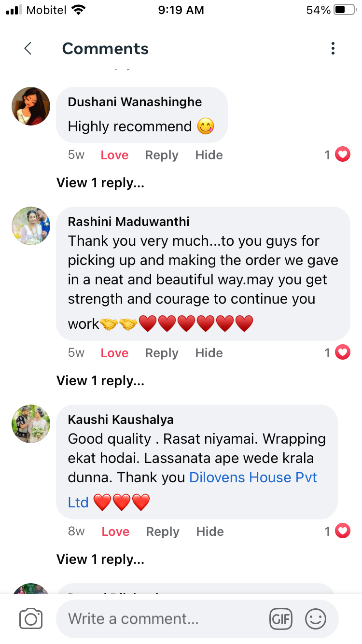Screen dimensions: 362x644
Task: Tap the heart reaction on Dushani's comment
Action: pos(343,154)
